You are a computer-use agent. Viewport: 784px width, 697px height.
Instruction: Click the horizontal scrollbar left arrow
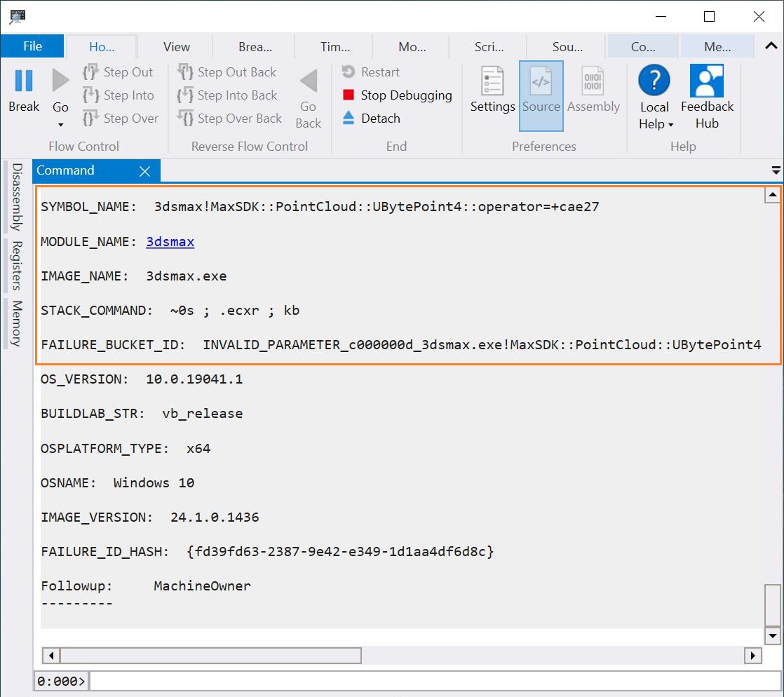click(51, 655)
